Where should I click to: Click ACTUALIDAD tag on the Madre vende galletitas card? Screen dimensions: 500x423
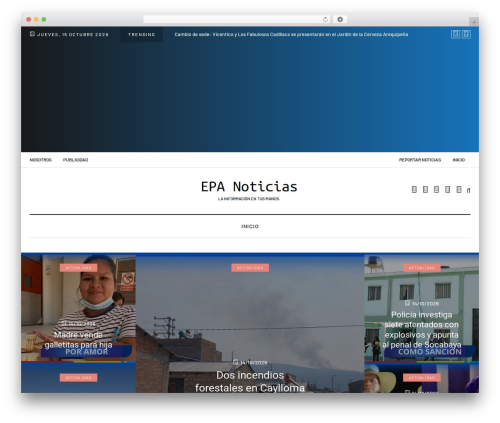point(79,268)
